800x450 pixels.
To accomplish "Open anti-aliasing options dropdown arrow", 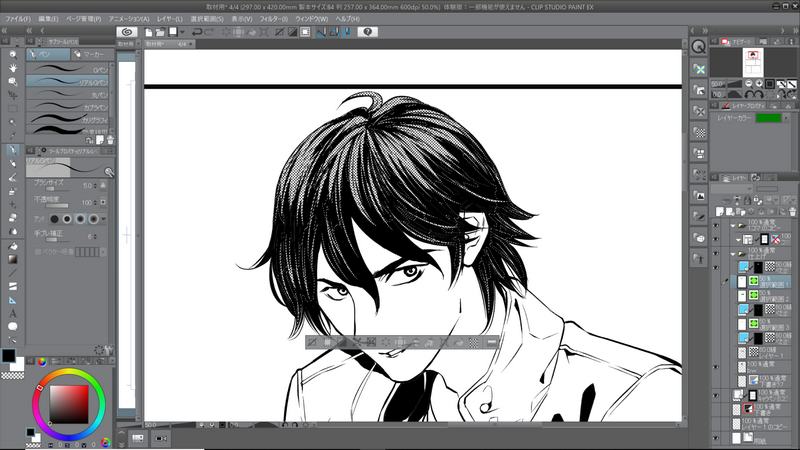I will pyautogui.click(x=104, y=219).
